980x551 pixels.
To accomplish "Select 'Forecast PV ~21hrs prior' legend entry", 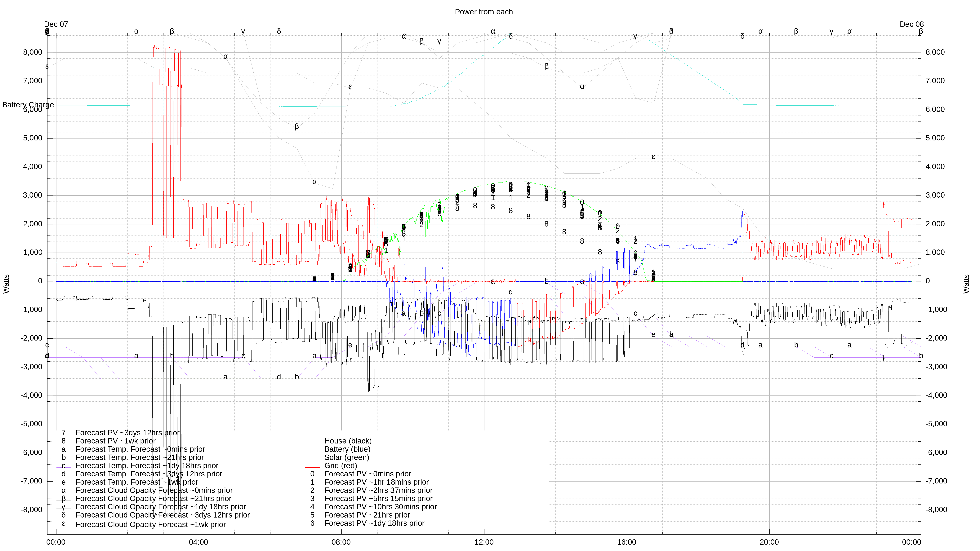I will pos(367,515).
